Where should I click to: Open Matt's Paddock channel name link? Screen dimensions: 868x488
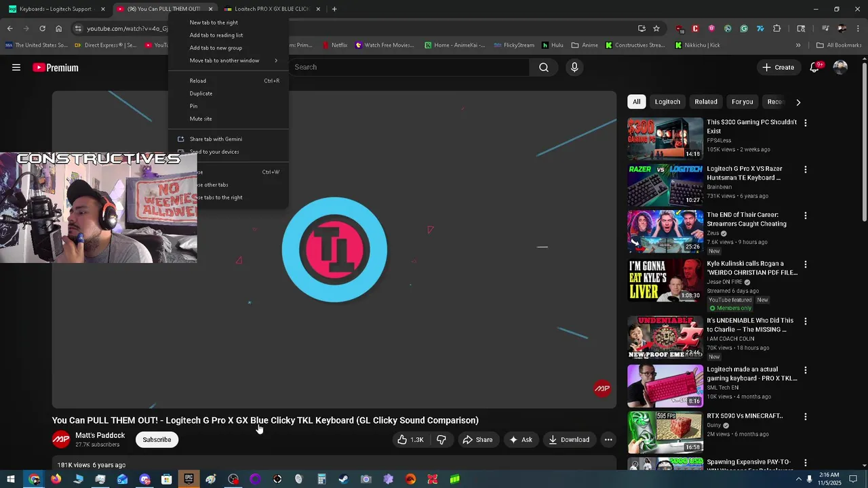pyautogui.click(x=100, y=435)
